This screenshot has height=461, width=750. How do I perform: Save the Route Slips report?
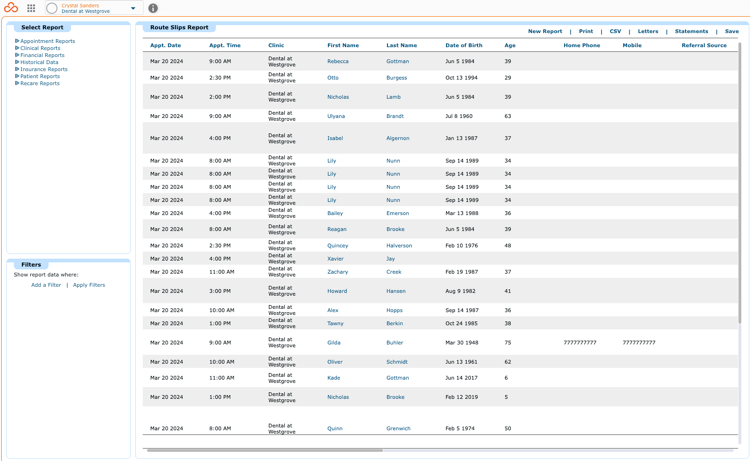point(731,31)
